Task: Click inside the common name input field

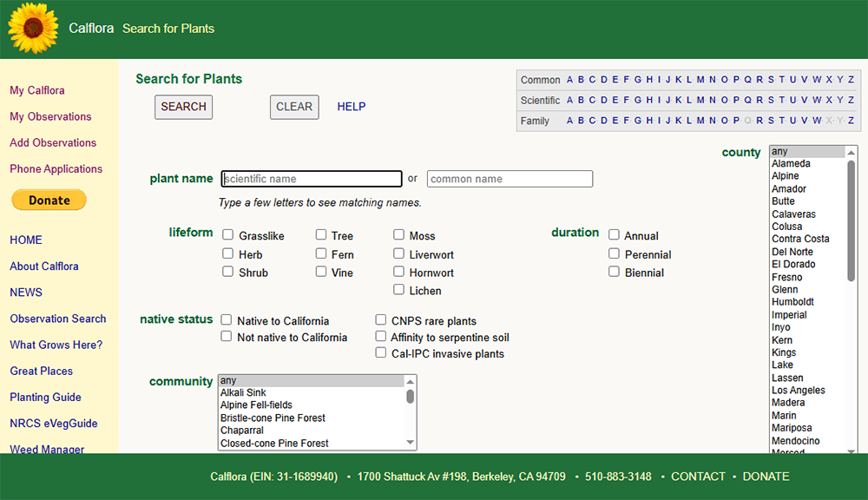Action: tap(510, 178)
